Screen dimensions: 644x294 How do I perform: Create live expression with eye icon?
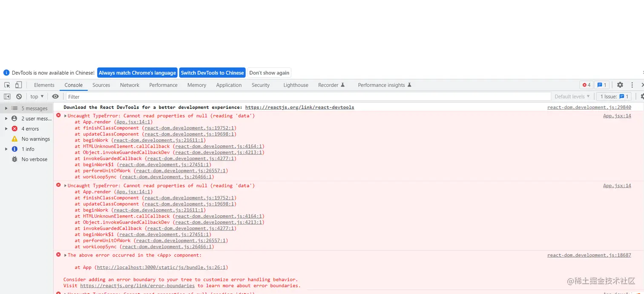[x=55, y=97]
